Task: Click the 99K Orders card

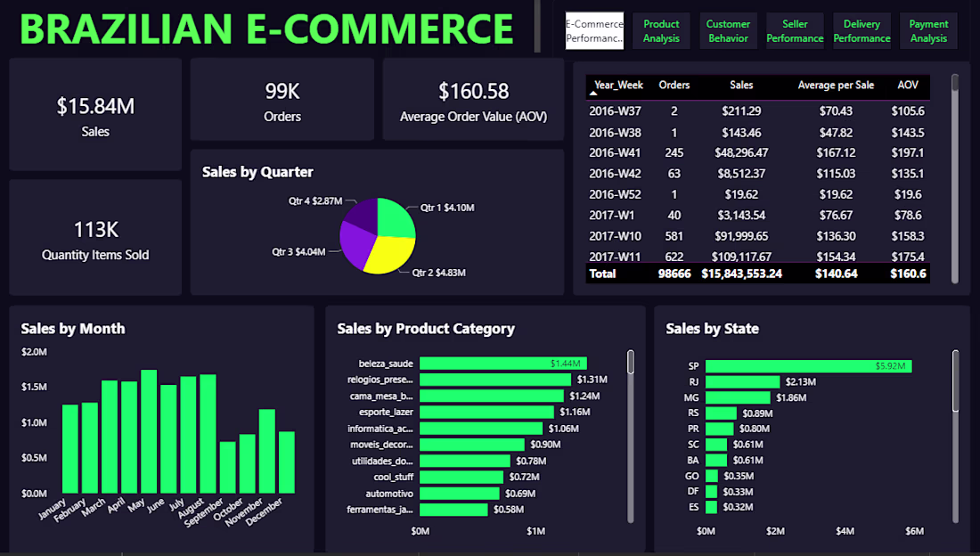Action: 282,100
